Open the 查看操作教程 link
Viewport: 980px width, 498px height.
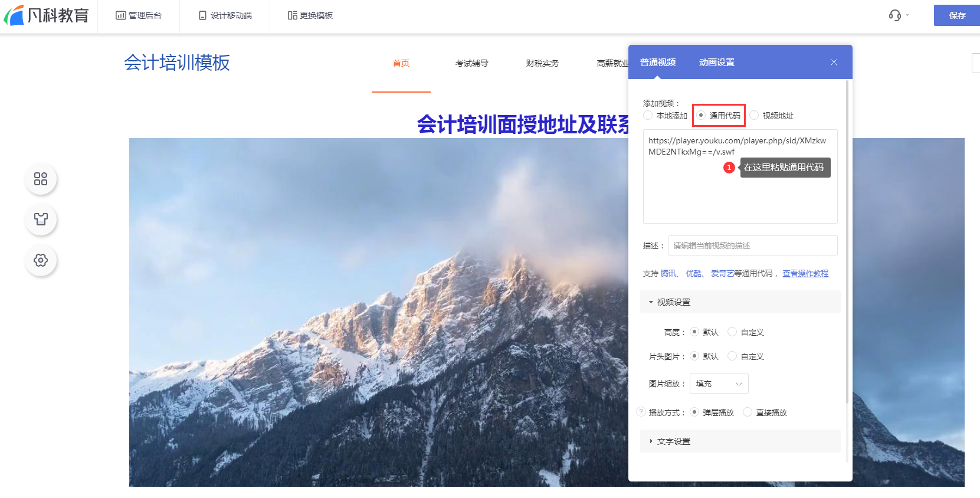tap(805, 273)
